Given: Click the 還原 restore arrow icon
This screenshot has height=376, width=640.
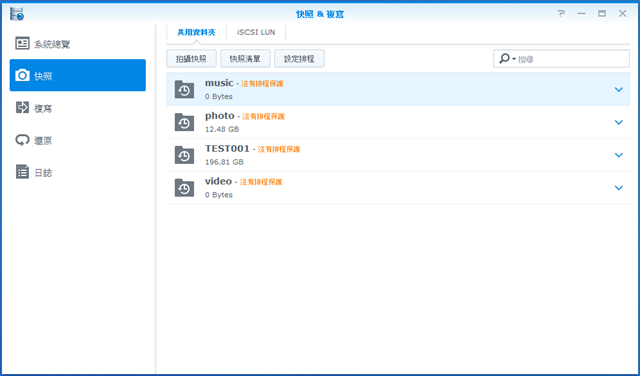Looking at the screenshot, I should (22, 140).
